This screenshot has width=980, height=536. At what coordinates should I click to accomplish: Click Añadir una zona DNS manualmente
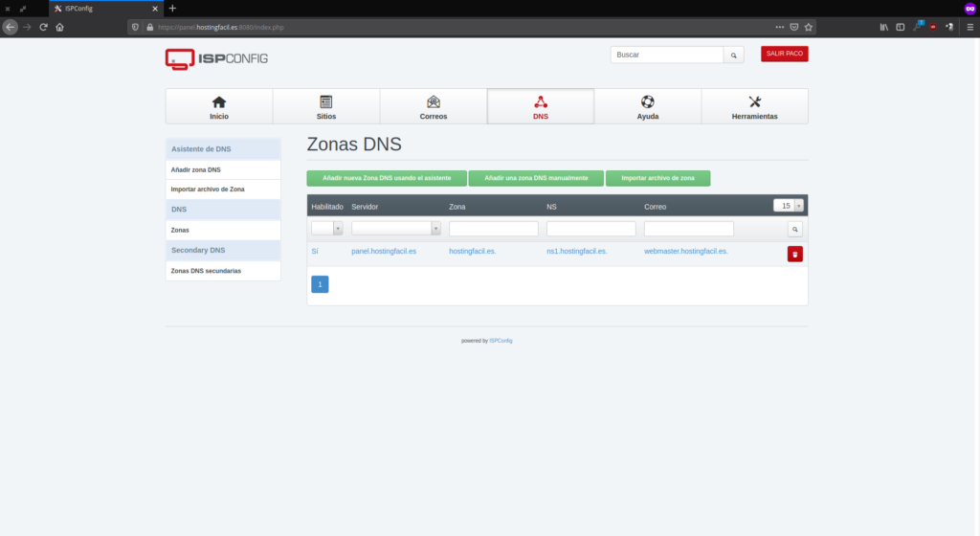536,178
